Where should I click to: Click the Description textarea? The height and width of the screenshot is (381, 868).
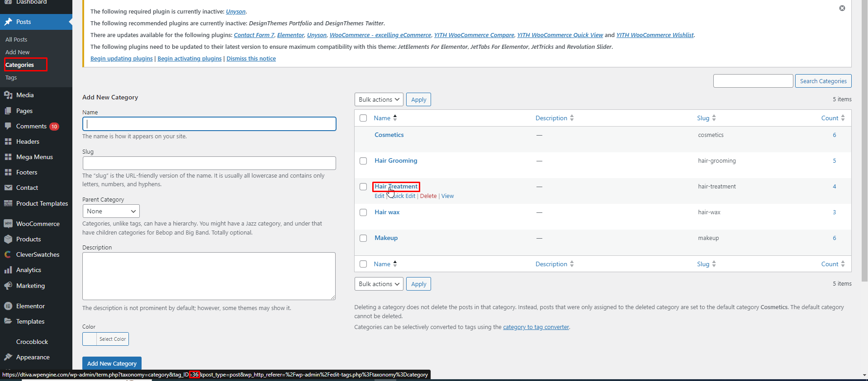pyautogui.click(x=209, y=276)
